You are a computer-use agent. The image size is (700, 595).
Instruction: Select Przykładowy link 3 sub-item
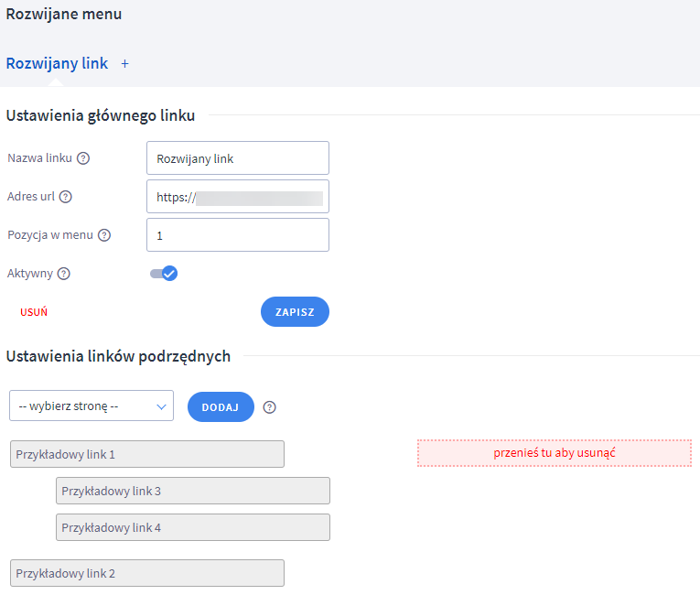click(192, 492)
